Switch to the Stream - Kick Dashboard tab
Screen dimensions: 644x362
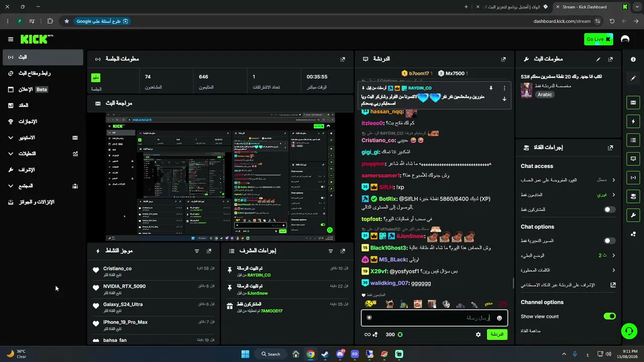click(593, 7)
